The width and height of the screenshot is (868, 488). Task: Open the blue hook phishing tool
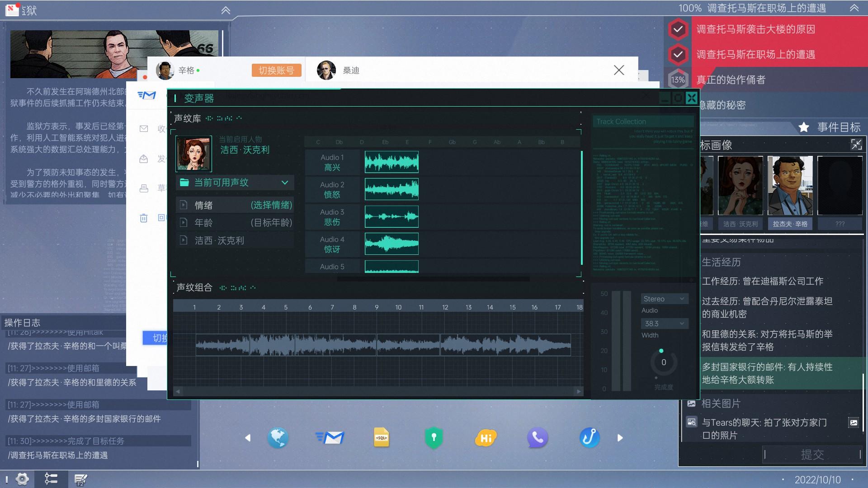(590, 437)
